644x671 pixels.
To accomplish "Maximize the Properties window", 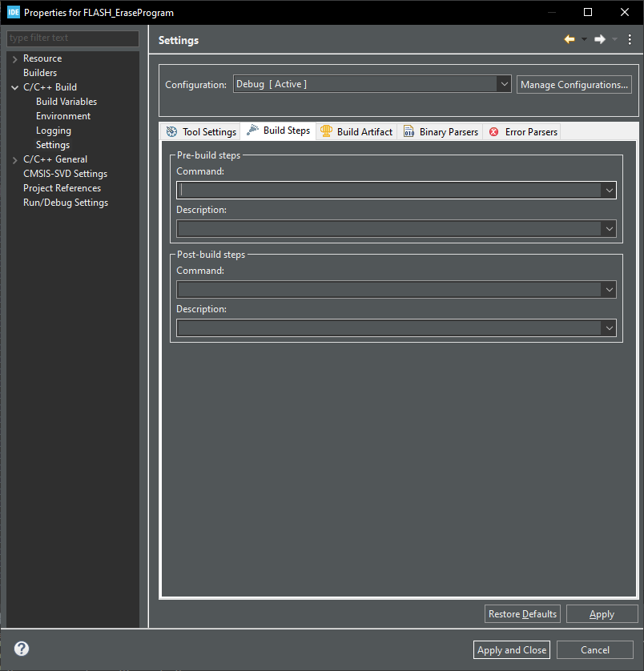I will 588,12.
